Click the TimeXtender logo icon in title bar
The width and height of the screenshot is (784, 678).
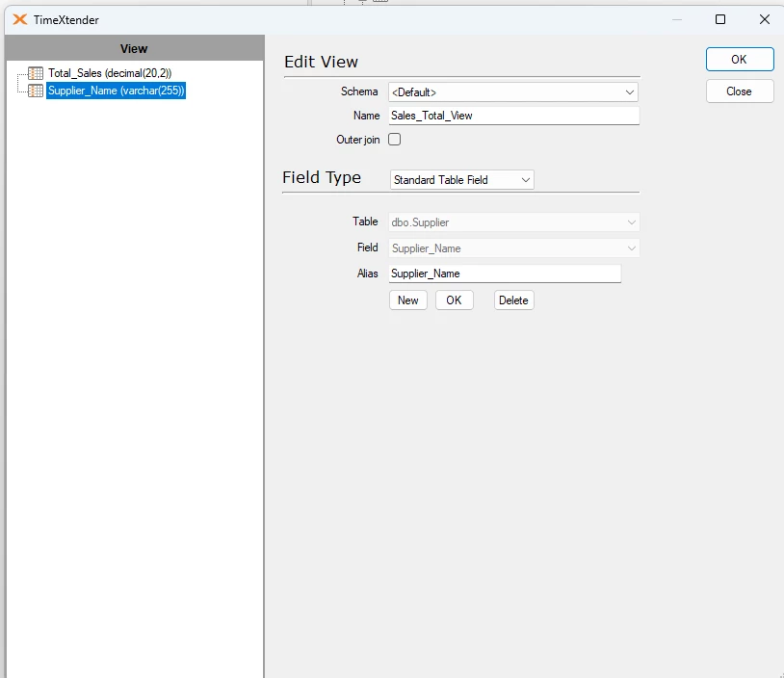19,19
